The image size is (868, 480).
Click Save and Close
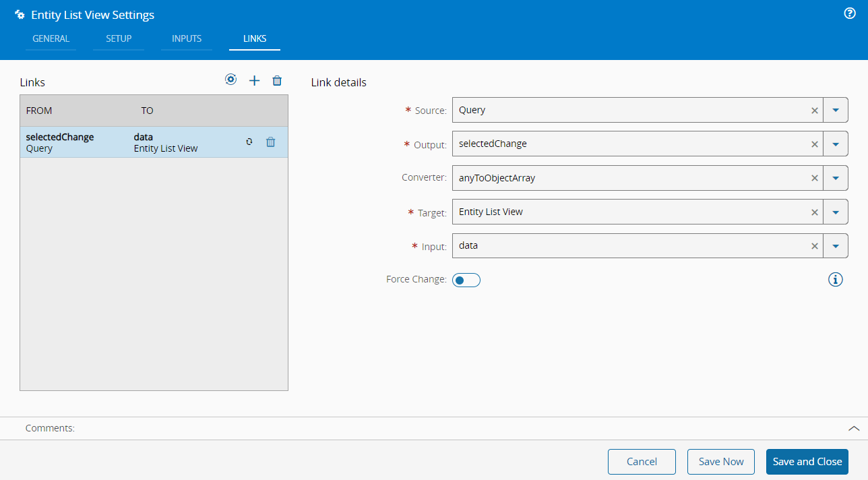[807, 462]
